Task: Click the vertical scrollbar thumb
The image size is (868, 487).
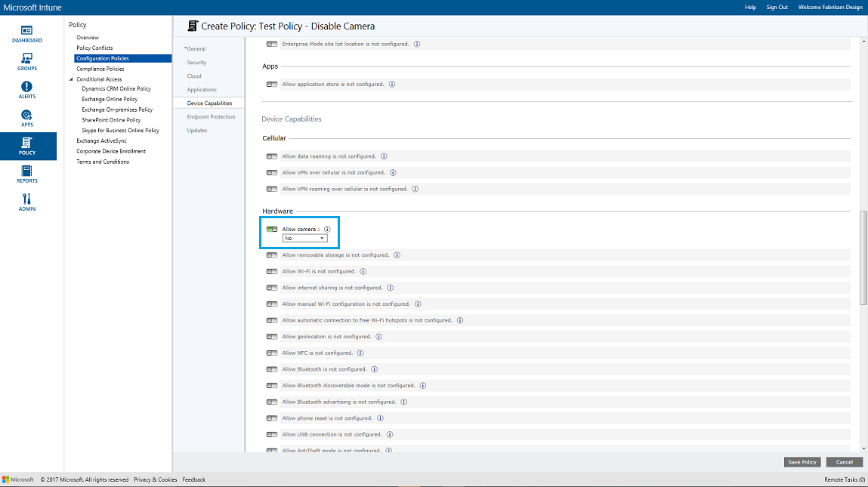Action: (x=863, y=257)
